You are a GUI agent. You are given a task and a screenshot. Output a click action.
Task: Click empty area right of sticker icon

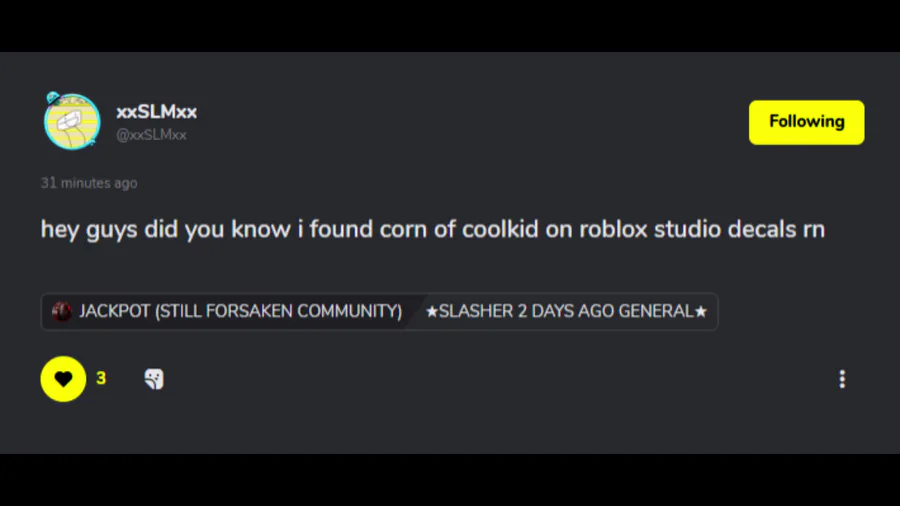tap(494, 379)
